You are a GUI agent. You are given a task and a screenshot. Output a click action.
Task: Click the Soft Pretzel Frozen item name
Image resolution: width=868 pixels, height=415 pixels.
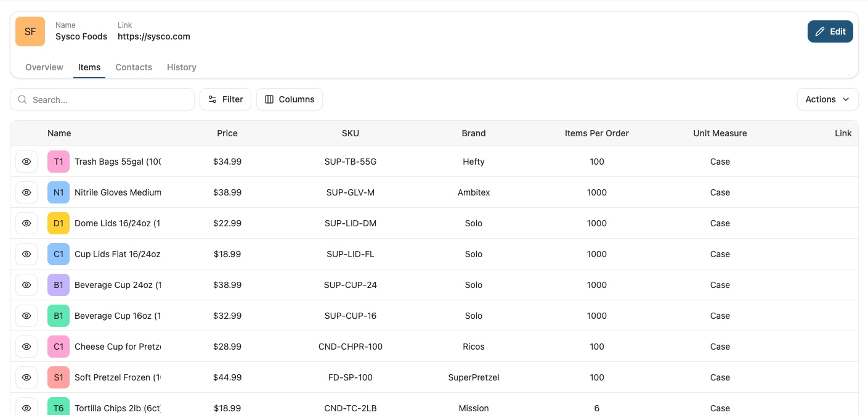click(x=118, y=377)
